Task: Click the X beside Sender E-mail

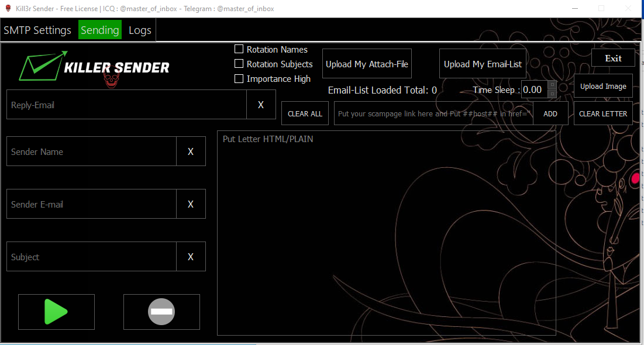Action: [x=191, y=204]
